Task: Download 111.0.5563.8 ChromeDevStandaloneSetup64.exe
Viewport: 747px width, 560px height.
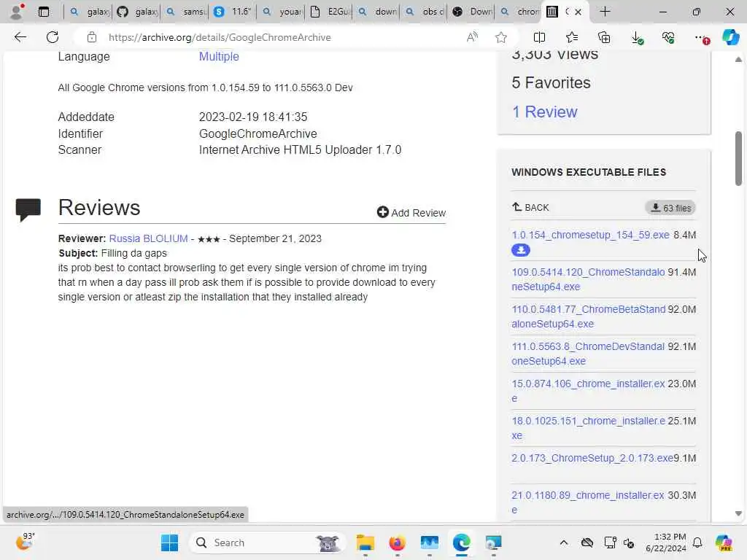Action: [x=588, y=354]
